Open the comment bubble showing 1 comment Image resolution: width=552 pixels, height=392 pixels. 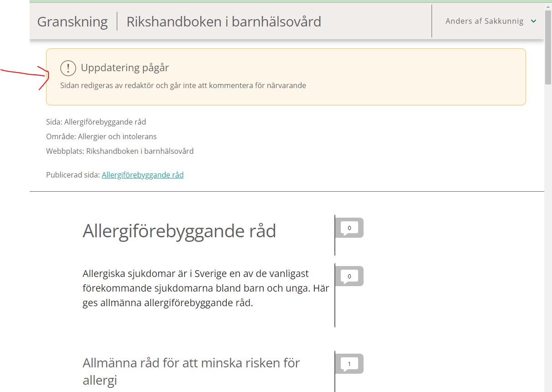click(x=349, y=364)
